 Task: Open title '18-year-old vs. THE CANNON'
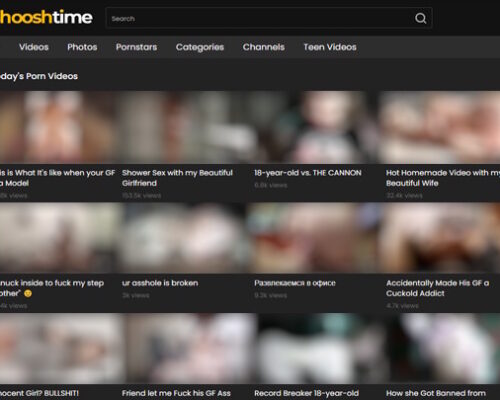coord(307,173)
